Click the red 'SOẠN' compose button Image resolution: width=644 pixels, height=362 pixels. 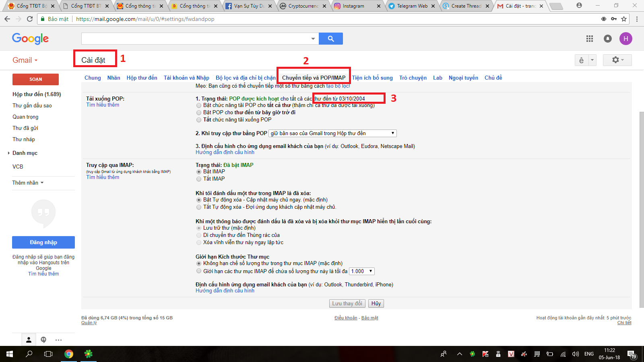tap(35, 79)
